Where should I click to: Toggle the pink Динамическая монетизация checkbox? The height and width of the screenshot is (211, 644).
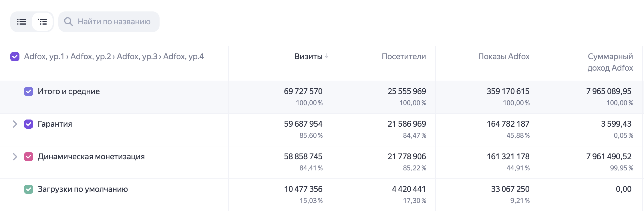(x=29, y=157)
